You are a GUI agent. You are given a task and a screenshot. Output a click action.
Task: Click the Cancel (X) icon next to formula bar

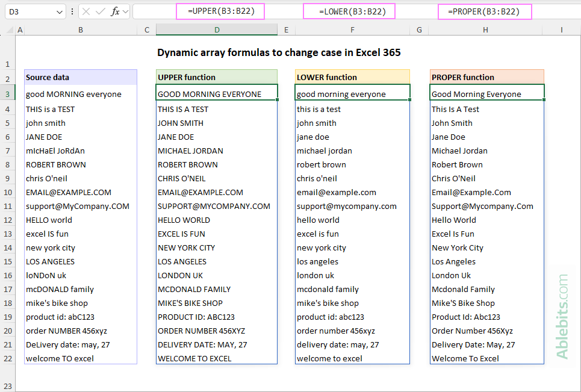(x=86, y=11)
